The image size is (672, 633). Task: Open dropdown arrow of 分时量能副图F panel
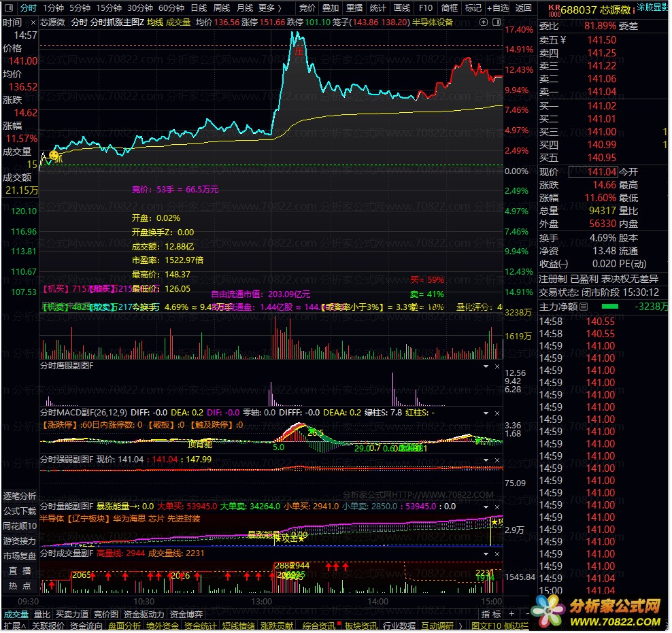coord(487,509)
